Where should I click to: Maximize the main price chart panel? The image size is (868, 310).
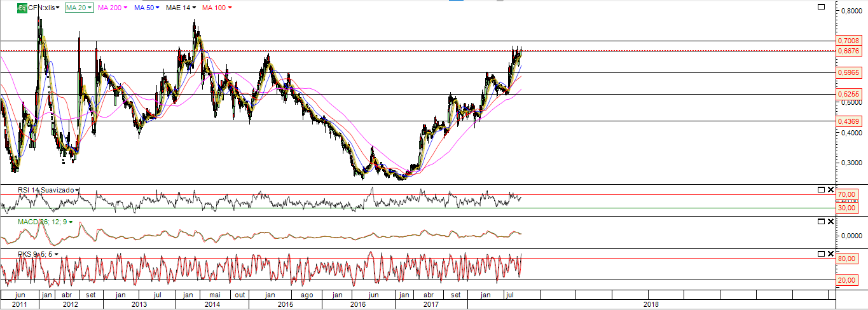pos(821,6)
